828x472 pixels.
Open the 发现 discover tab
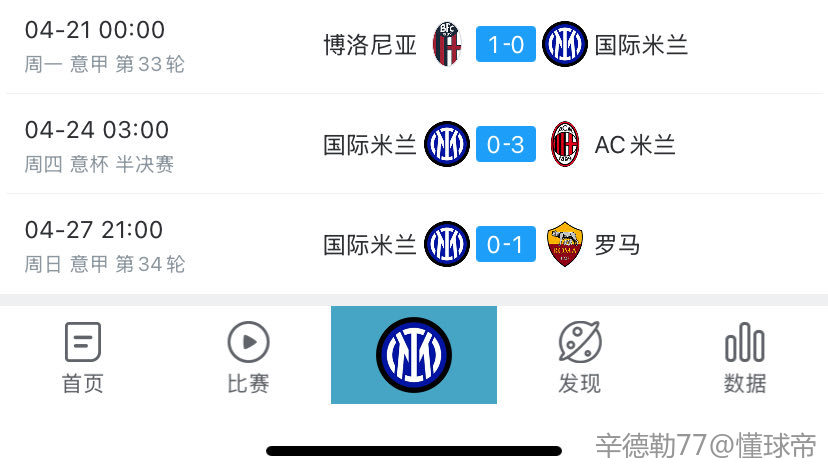click(579, 358)
